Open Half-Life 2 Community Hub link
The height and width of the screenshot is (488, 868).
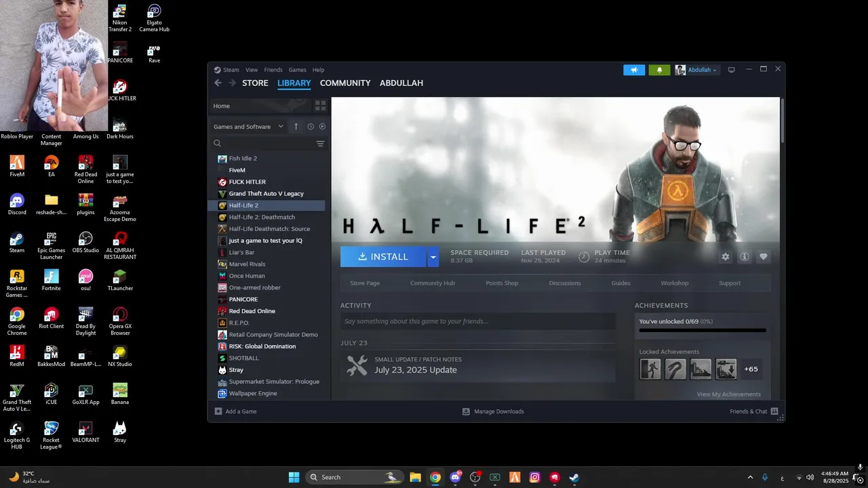[x=433, y=283]
